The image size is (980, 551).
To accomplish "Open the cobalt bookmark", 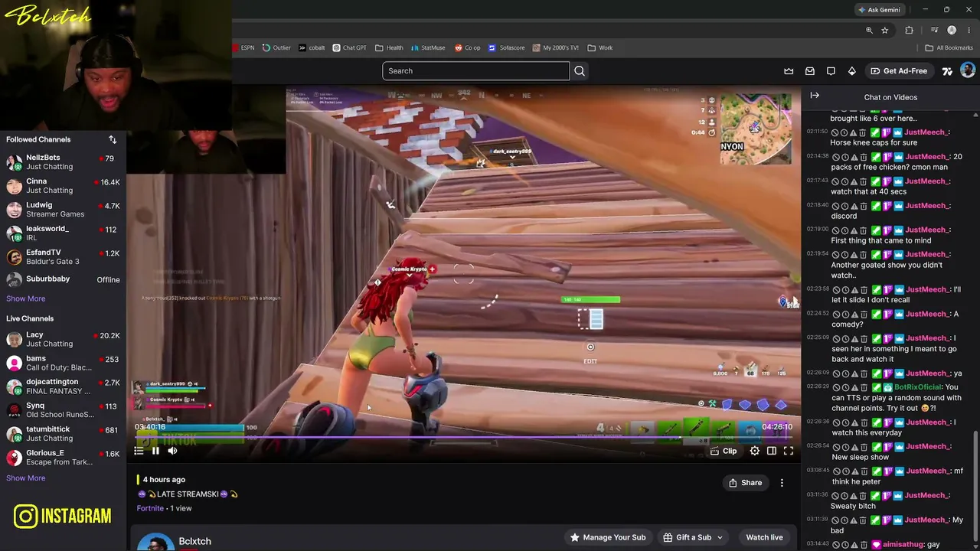I will pyautogui.click(x=312, y=47).
